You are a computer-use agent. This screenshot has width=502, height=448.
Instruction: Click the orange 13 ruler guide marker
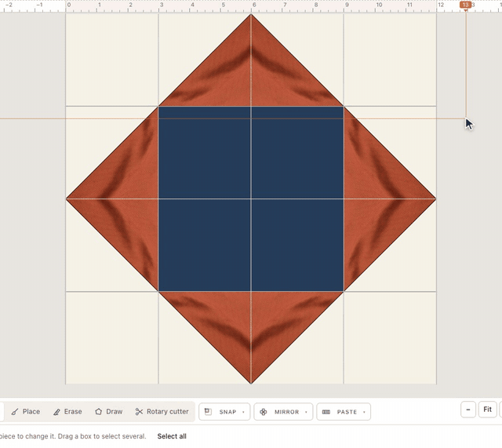(465, 5)
